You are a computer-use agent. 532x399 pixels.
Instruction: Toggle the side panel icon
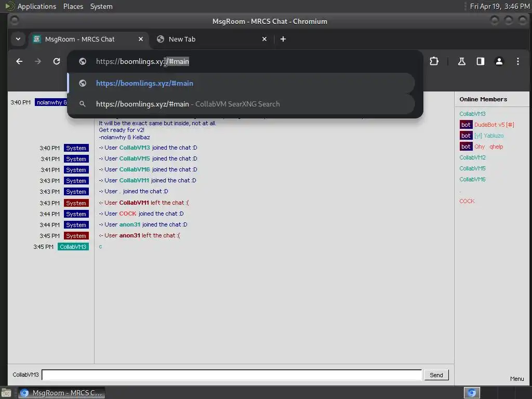pyautogui.click(x=480, y=61)
